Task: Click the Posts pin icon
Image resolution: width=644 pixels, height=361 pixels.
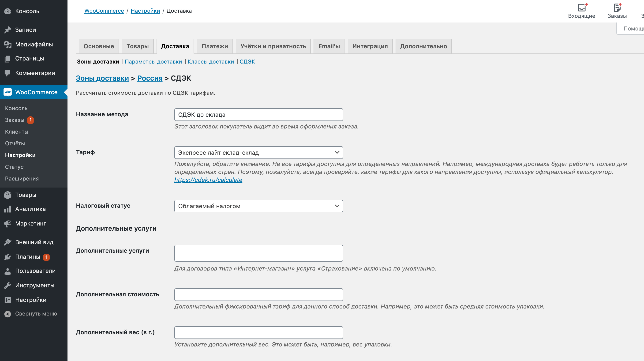Action: pos(8,30)
